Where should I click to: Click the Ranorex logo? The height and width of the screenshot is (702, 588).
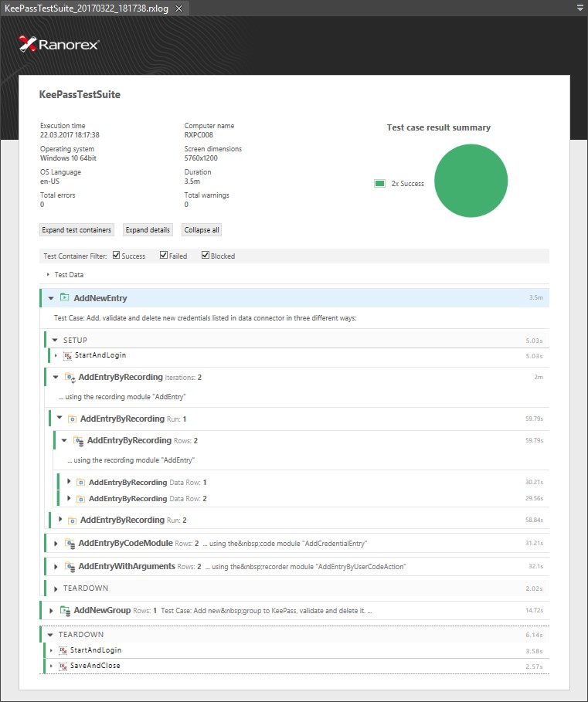click(x=59, y=44)
